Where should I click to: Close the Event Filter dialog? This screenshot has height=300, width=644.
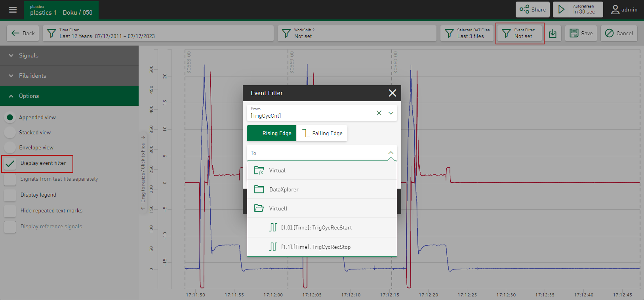point(392,93)
